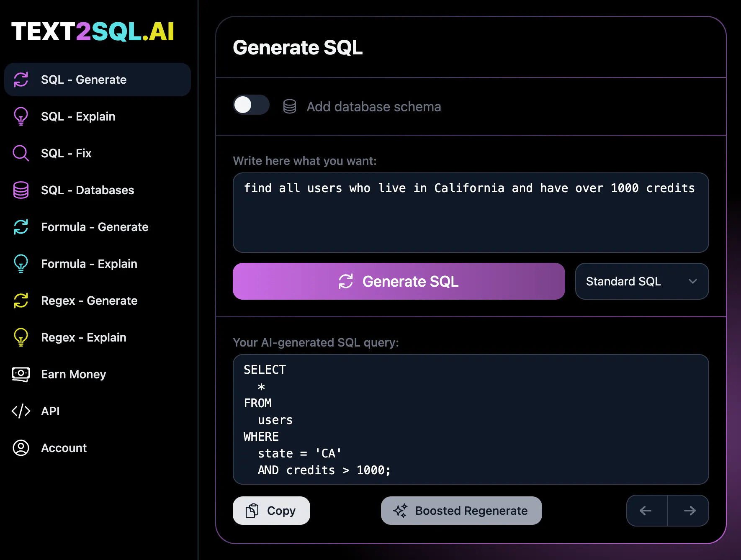Open the SQL - Generate menu item

[97, 80]
